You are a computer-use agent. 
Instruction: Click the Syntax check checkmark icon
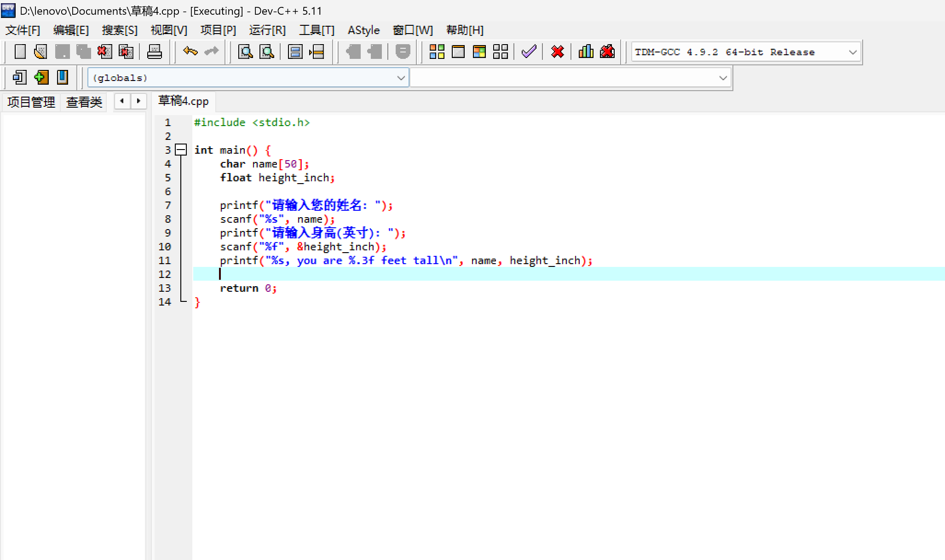tap(529, 52)
